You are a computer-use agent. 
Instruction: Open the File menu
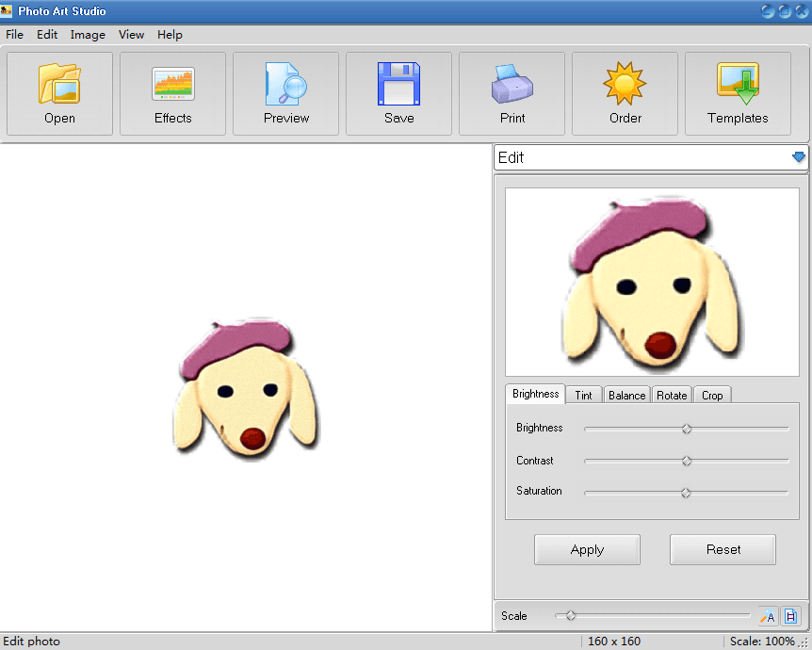coord(14,35)
